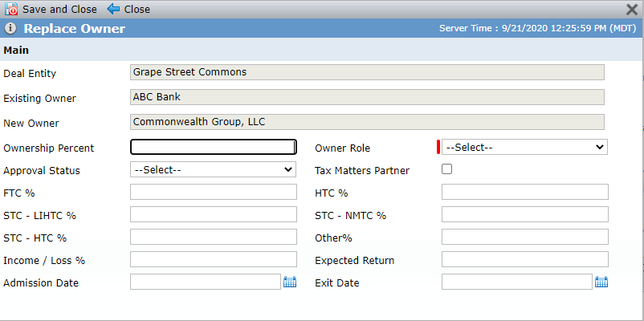Click the FTC % input field
Screen dimensions: 644x321
213,192
